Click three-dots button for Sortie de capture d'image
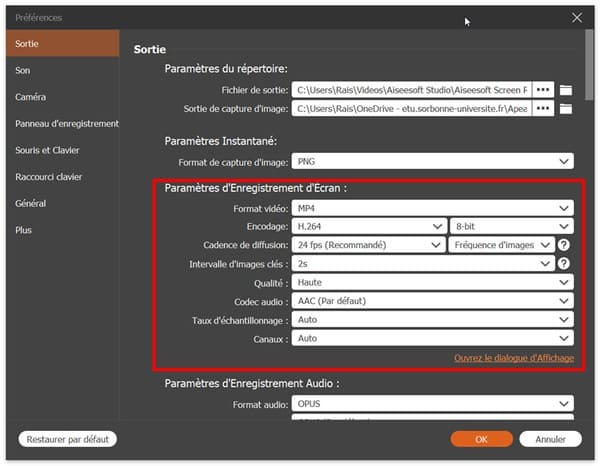The width and height of the screenshot is (600, 466). point(543,109)
